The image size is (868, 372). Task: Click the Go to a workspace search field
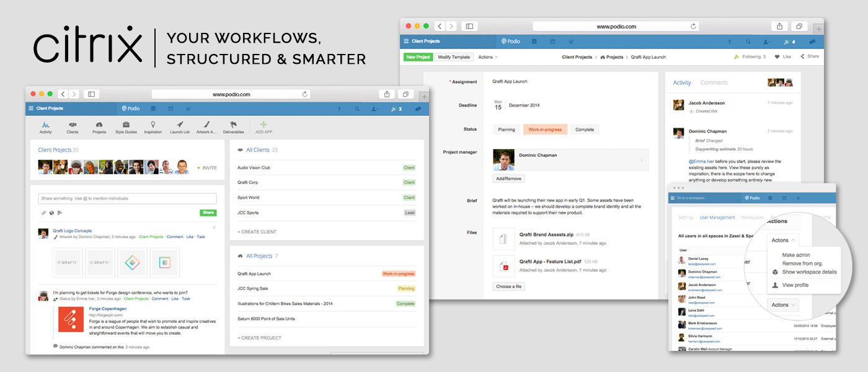coord(706,198)
